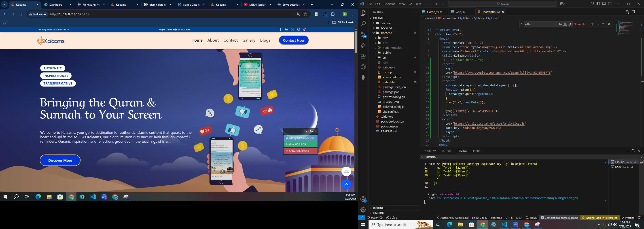Open the VS Code Search view
The height and width of the screenshot is (229, 644).
pyautogui.click(x=363, y=24)
